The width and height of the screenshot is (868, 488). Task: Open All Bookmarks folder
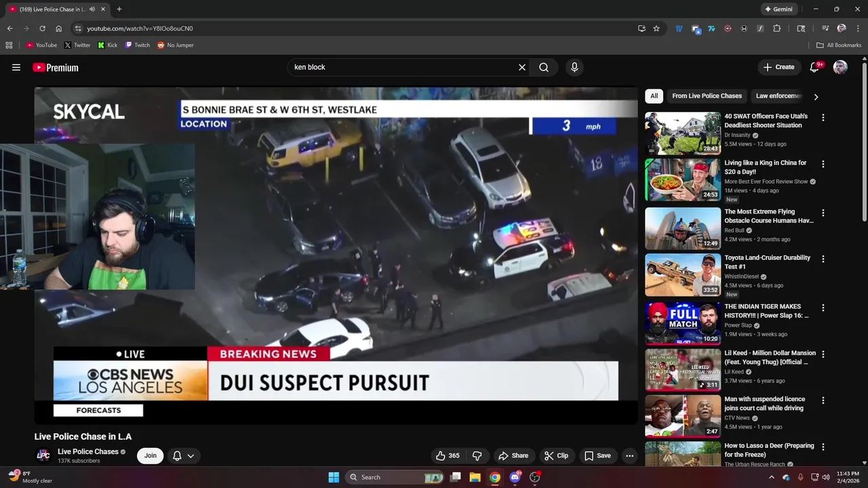(x=839, y=45)
